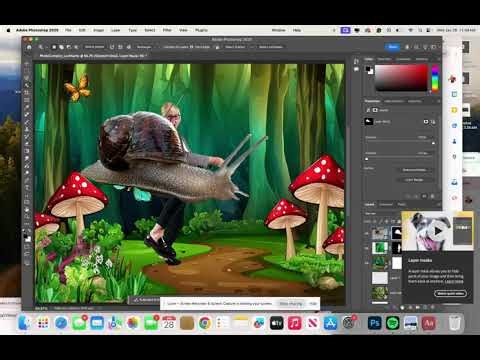Click the Density slider handle

pos(433,143)
